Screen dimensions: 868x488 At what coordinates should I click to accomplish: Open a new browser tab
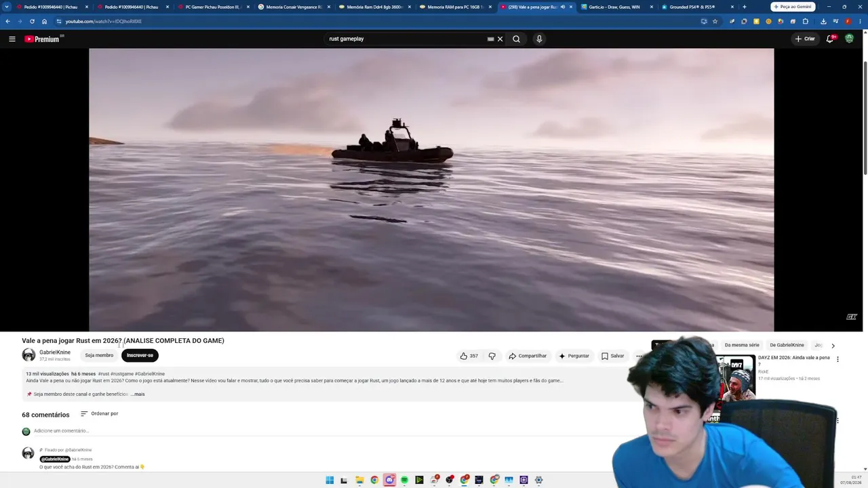point(745,7)
